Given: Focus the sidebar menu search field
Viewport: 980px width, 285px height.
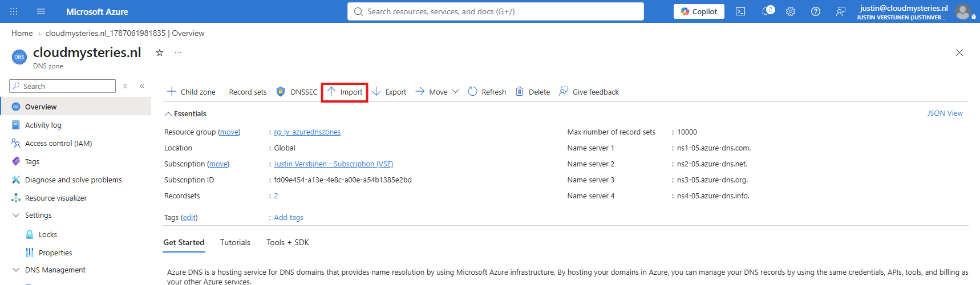Looking at the screenshot, I should tap(63, 86).
